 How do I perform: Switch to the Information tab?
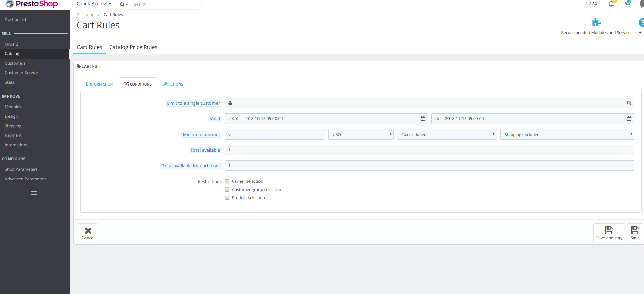[99, 84]
